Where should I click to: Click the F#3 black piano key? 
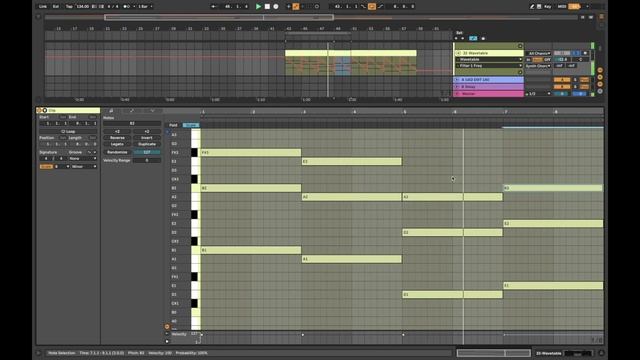[x=194, y=153]
